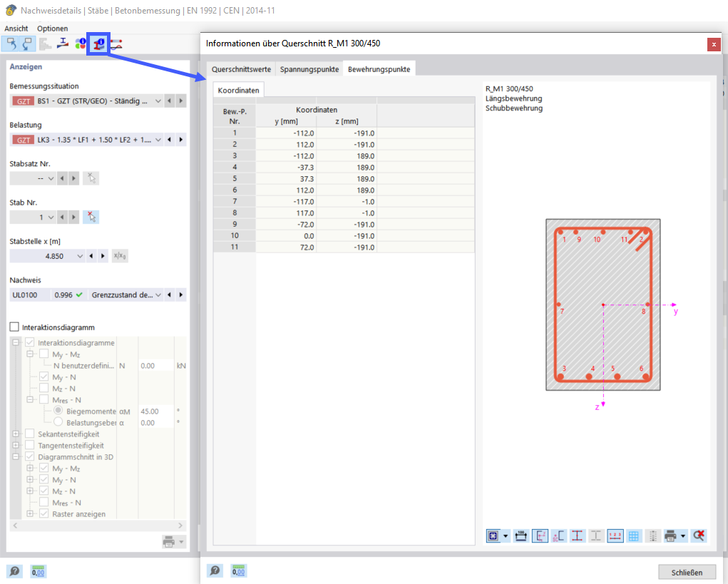Toggle the stress points display icon

[x=577, y=536]
